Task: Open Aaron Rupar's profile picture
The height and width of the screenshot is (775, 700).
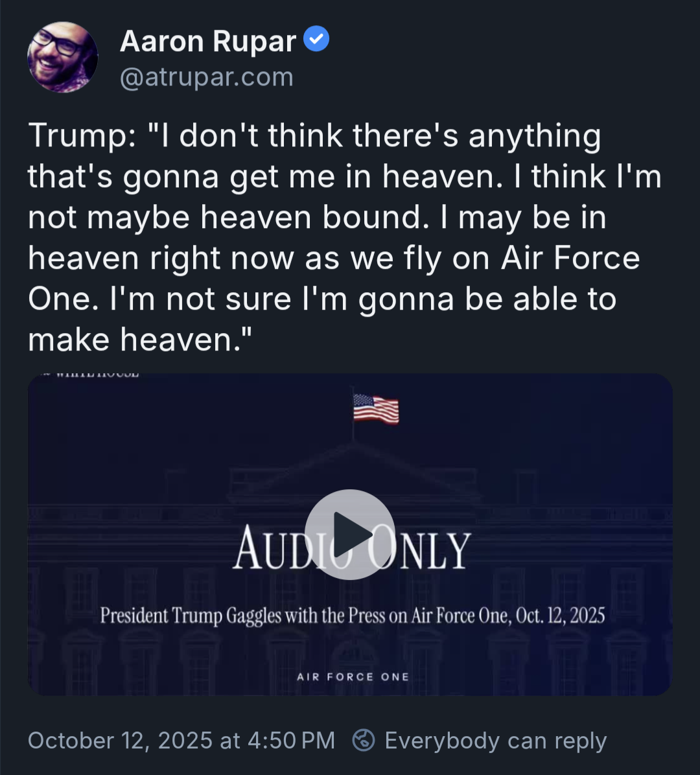Action: [62, 57]
